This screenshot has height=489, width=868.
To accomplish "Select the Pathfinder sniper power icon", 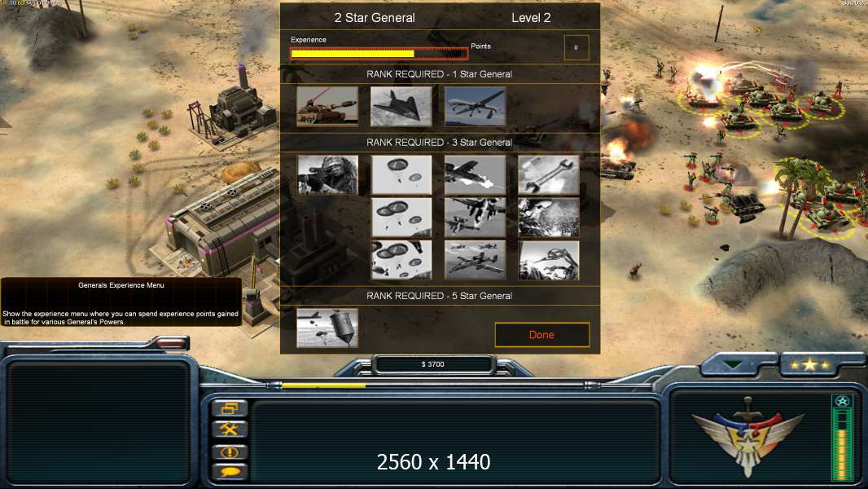I will click(x=327, y=174).
